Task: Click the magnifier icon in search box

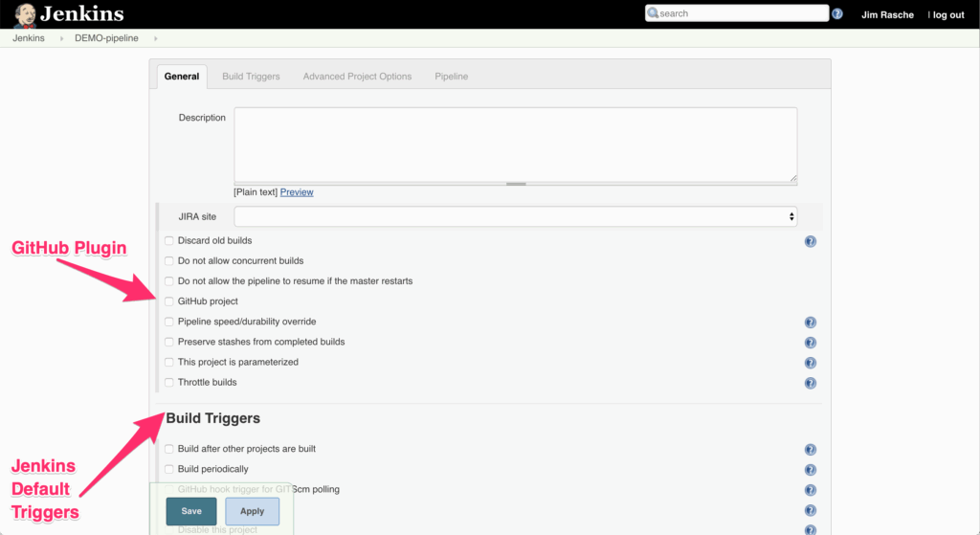Action: (653, 13)
